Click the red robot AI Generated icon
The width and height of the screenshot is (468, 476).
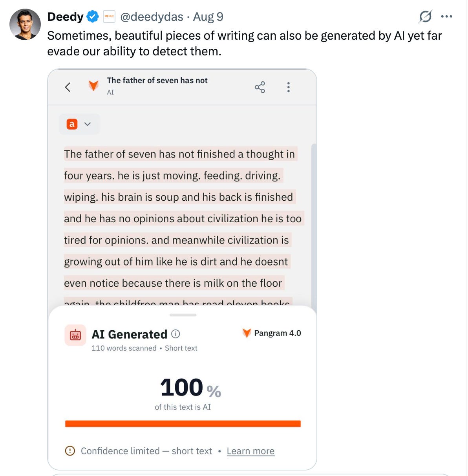[x=75, y=335]
